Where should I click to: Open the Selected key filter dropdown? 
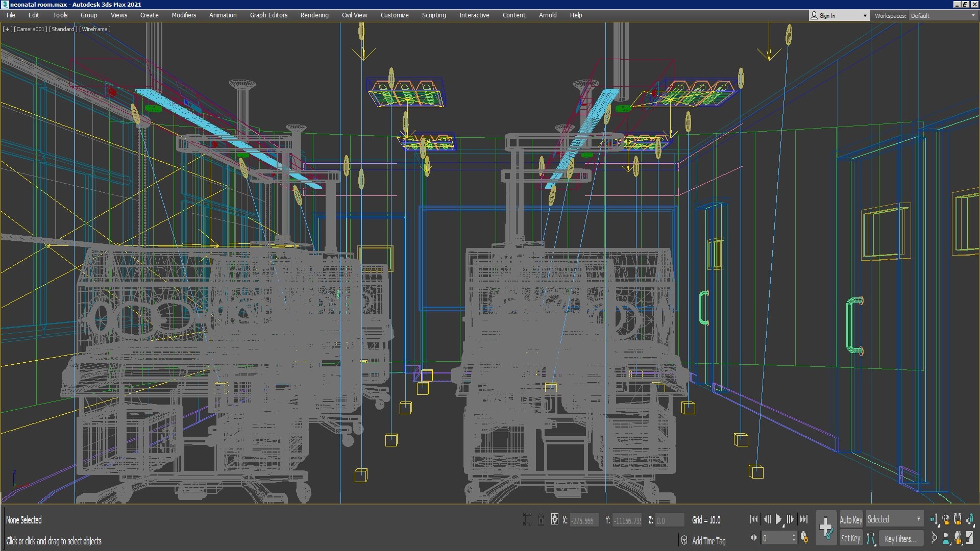tap(894, 519)
